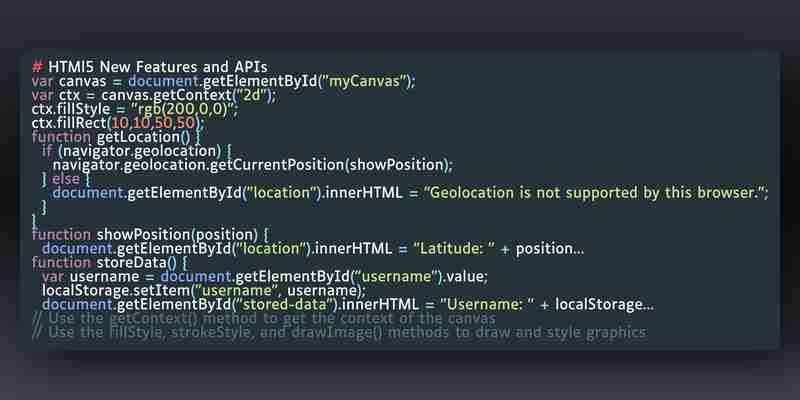Click the red hash symbol in the heading
Image resolution: width=800 pixels, height=400 pixels.
pyautogui.click(x=37, y=67)
